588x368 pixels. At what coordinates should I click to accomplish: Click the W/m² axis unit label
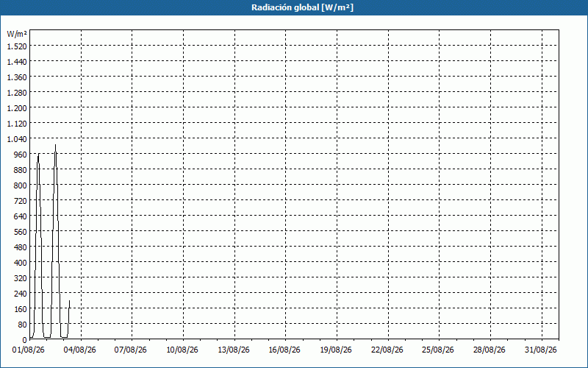click(17, 34)
